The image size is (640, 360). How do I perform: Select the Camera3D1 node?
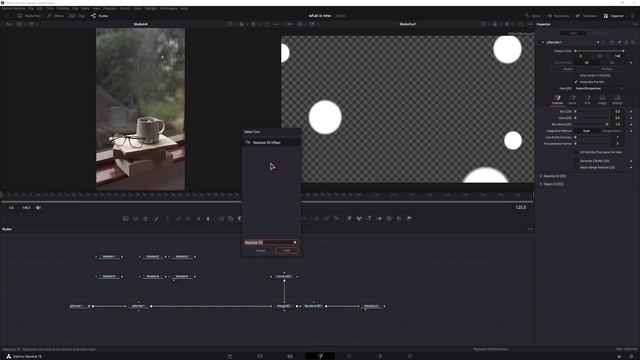pos(284,277)
